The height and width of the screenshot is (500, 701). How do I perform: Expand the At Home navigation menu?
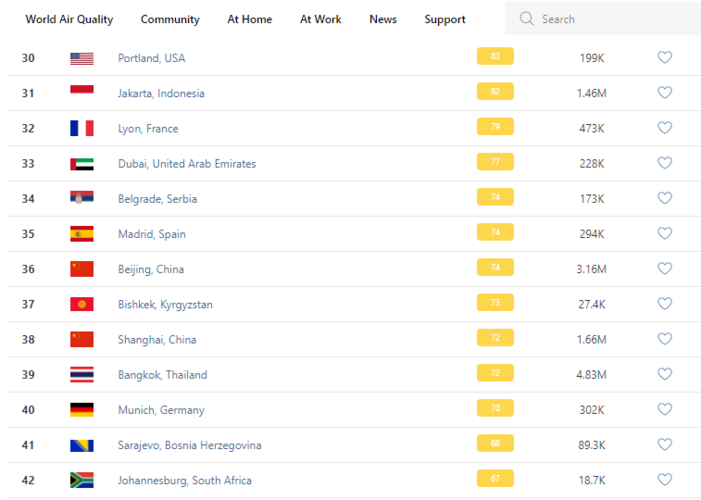[x=249, y=19]
